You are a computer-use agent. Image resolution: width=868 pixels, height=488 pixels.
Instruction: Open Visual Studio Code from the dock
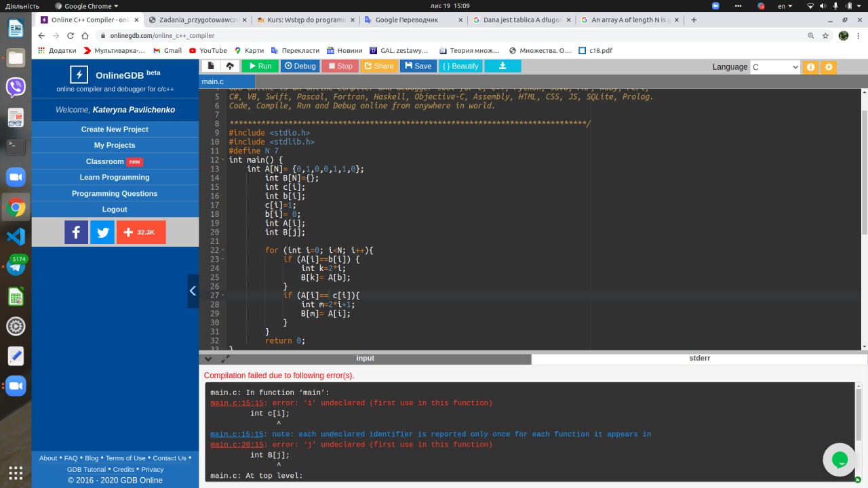(x=16, y=237)
